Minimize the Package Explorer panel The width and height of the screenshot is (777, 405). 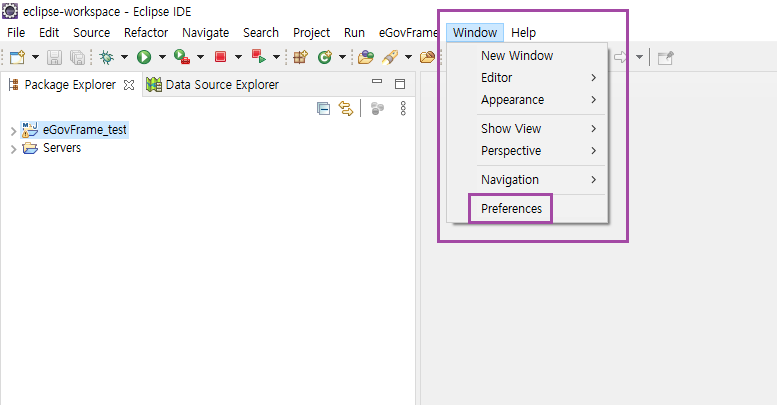(377, 81)
